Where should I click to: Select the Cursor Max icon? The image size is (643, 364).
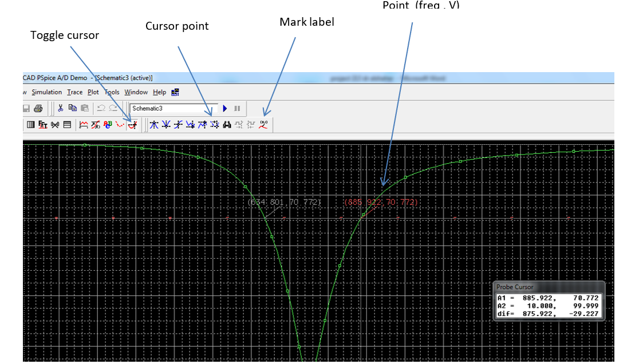(202, 124)
